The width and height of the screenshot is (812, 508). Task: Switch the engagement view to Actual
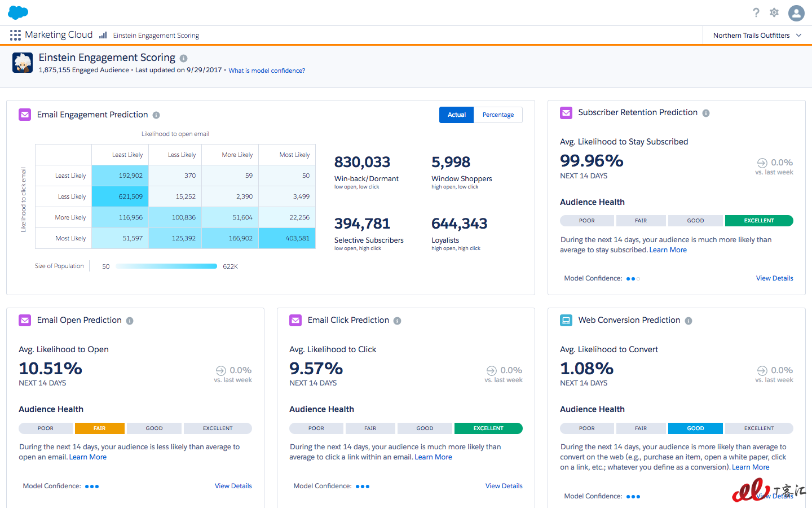457,115
